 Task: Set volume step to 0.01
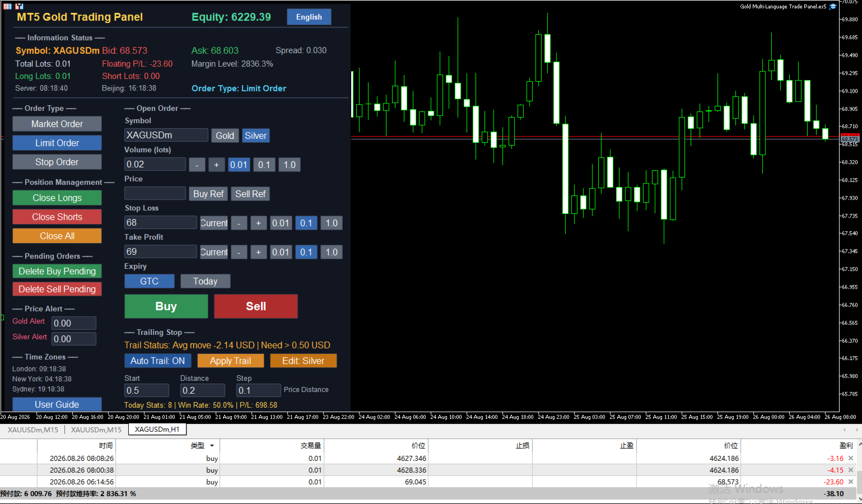(239, 165)
